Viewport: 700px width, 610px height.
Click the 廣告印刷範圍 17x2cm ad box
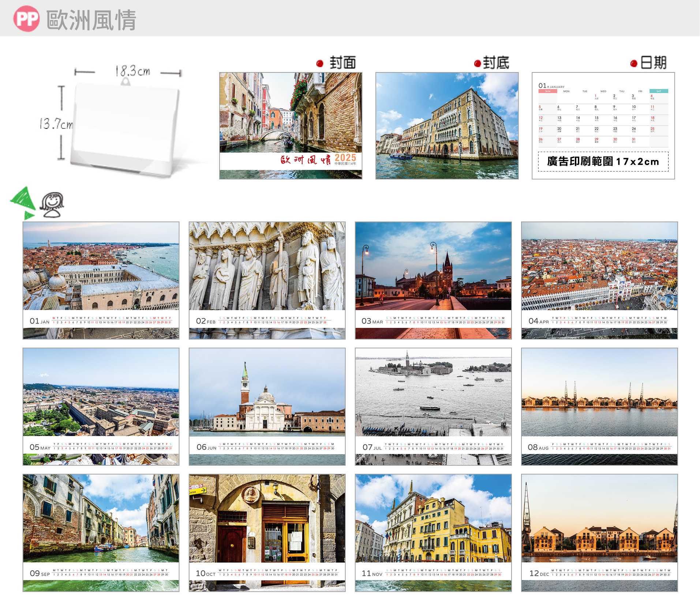[603, 161]
